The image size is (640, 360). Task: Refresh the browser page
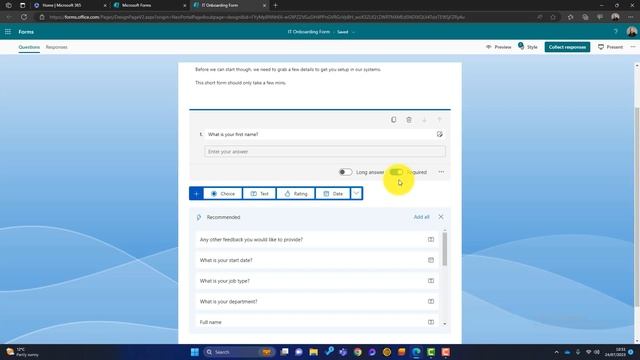24,17
